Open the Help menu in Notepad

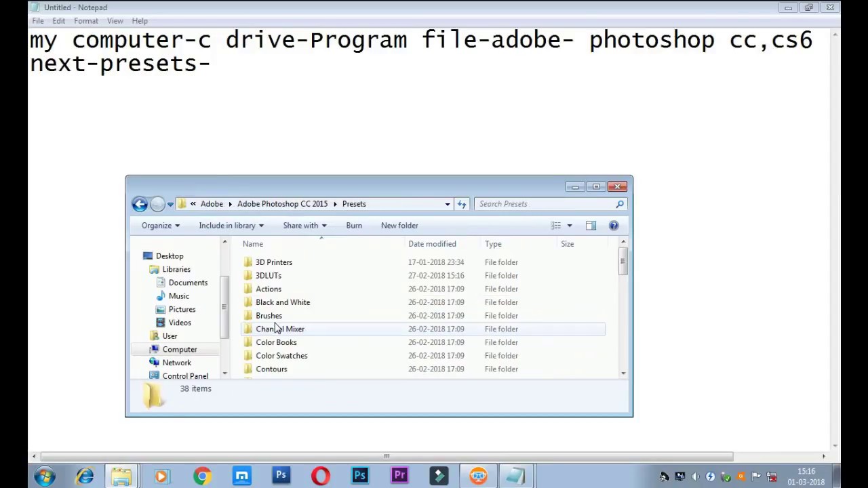tap(140, 21)
